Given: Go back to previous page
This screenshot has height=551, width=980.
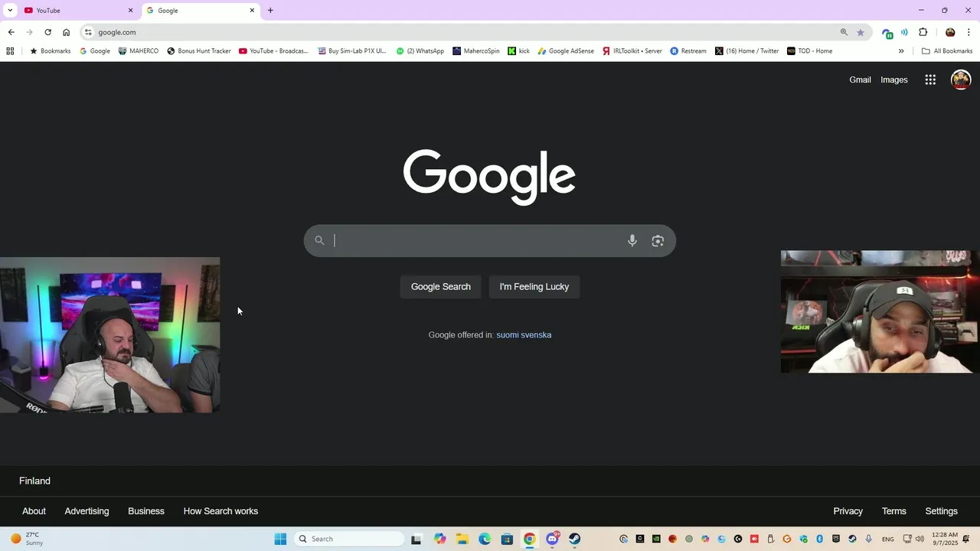Looking at the screenshot, I should (11, 32).
